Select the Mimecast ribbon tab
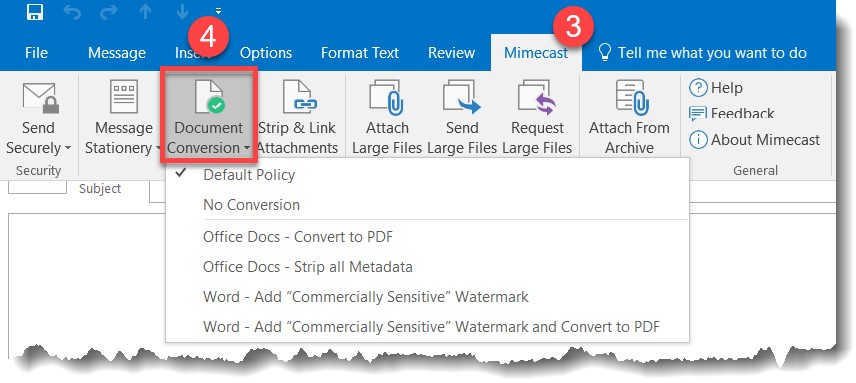Screen dimensions: 856x383 (x=536, y=53)
